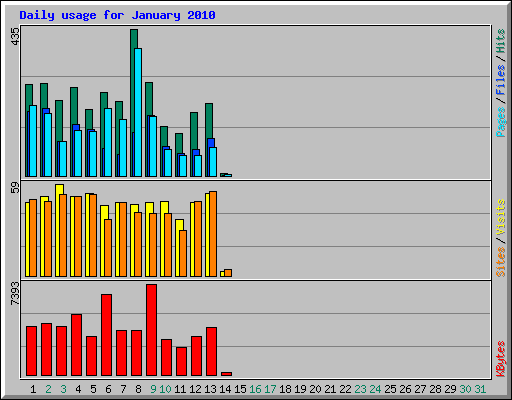The width and height of the screenshot is (512, 400).
Task: Select green day label '23'
Action: pos(360,389)
